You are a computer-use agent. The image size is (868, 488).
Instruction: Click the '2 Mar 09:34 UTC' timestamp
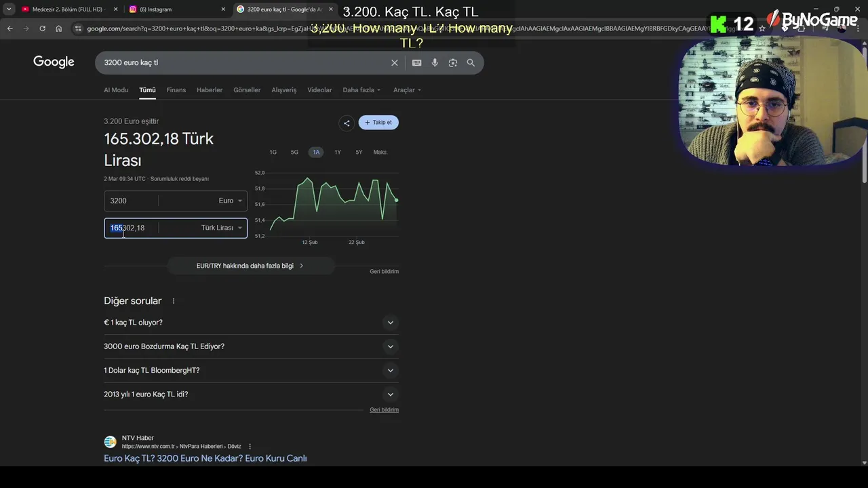(125, 179)
